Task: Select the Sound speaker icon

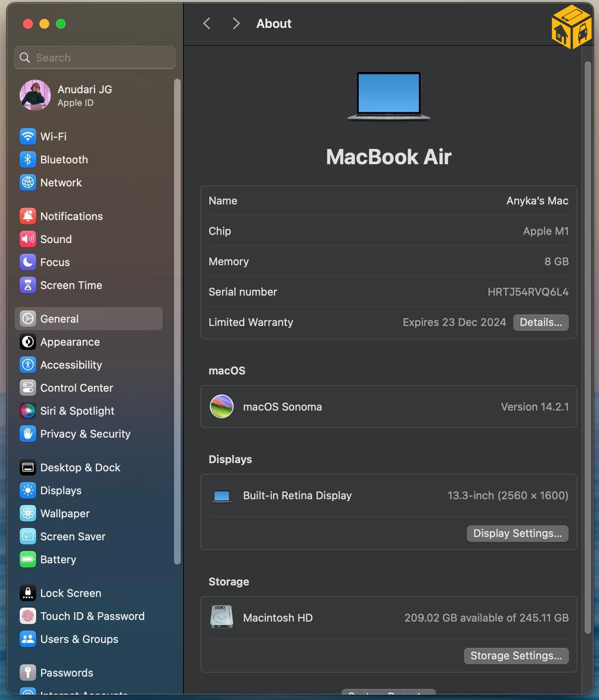Action: [28, 239]
